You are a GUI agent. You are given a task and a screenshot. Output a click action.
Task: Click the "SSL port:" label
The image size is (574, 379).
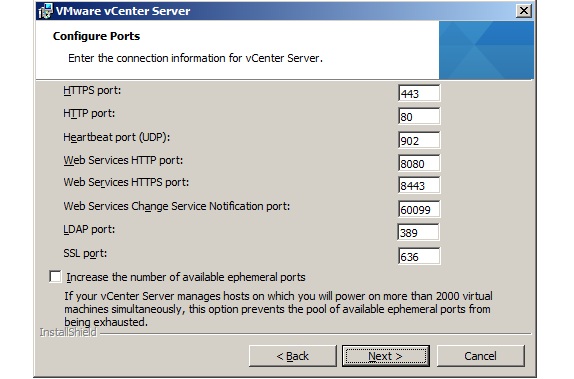click(x=85, y=253)
